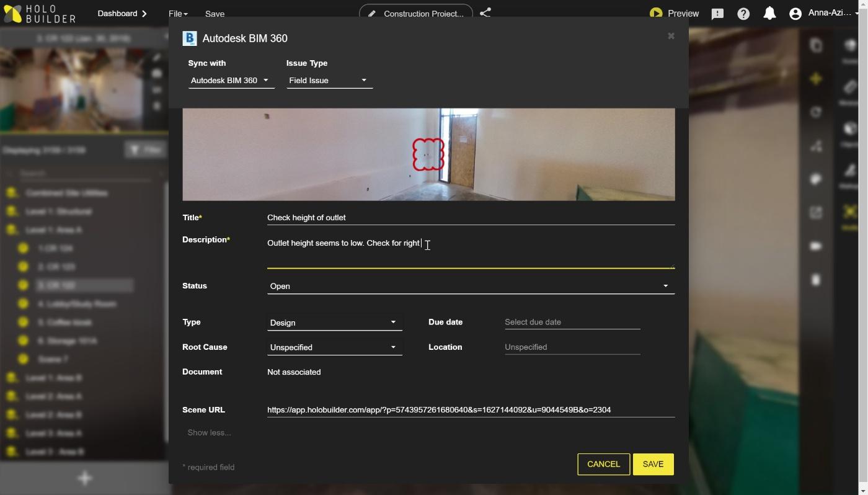Image resolution: width=868 pixels, height=495 pixels.
Task: Select Level 1: Area B sheet
Action: click(53, 378)
